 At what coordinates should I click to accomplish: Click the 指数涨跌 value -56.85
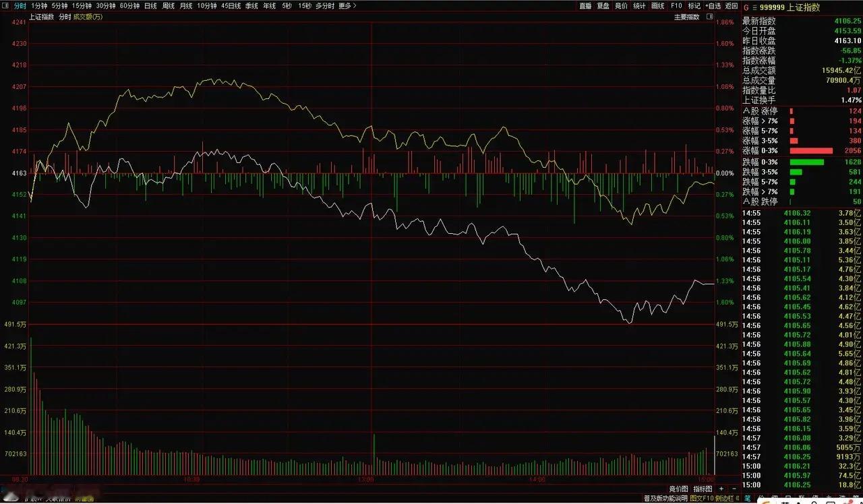(x=850, y=51)
